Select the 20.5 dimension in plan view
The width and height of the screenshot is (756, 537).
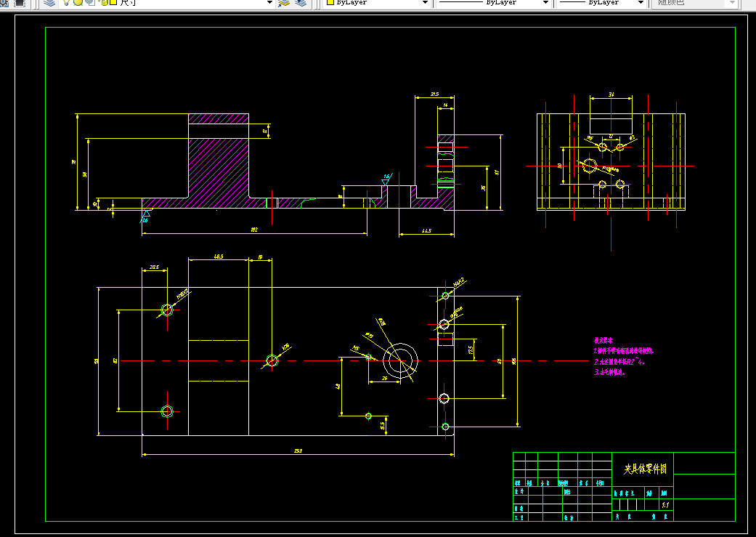click(x=154, y=267)
